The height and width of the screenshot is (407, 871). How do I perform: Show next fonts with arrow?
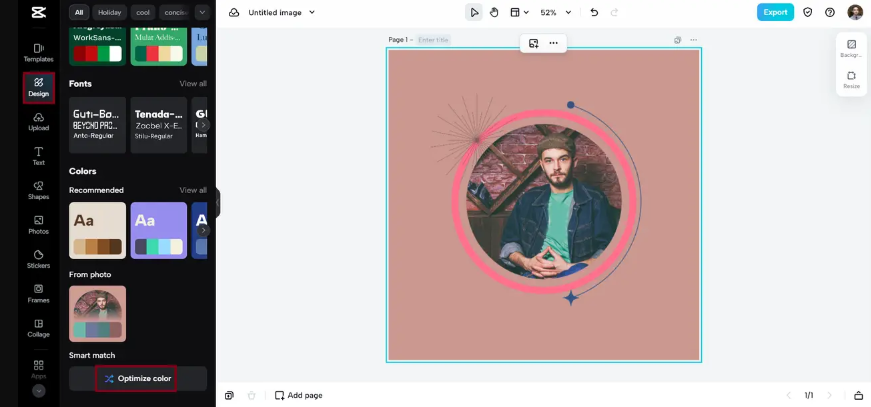(x=204, y=125)
